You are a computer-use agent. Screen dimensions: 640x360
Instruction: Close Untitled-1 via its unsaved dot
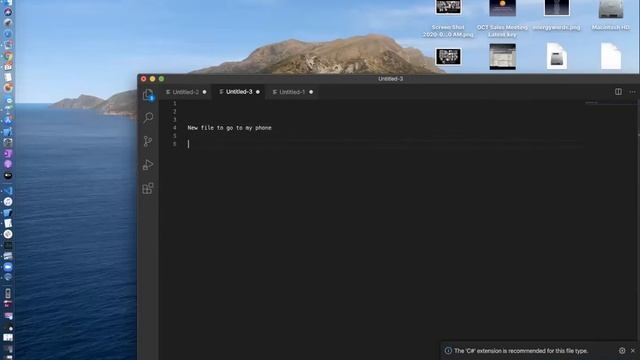click(x=311, y=92)
